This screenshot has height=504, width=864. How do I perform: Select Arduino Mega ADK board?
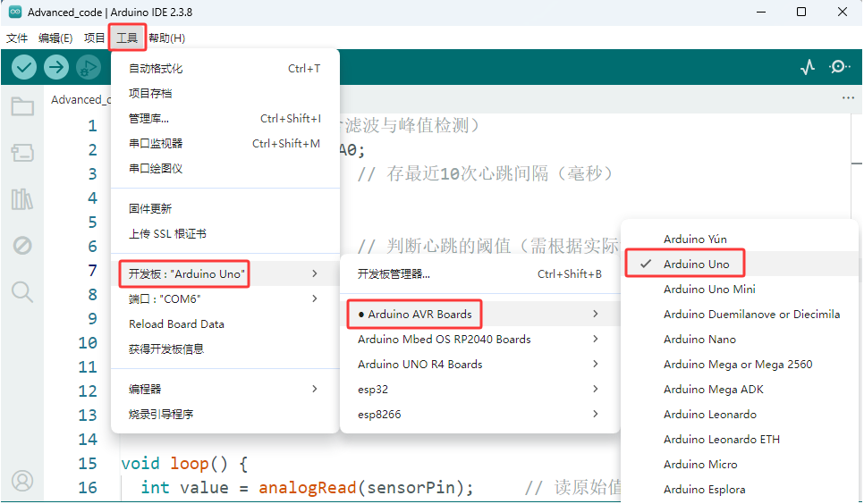coord(740,389)
